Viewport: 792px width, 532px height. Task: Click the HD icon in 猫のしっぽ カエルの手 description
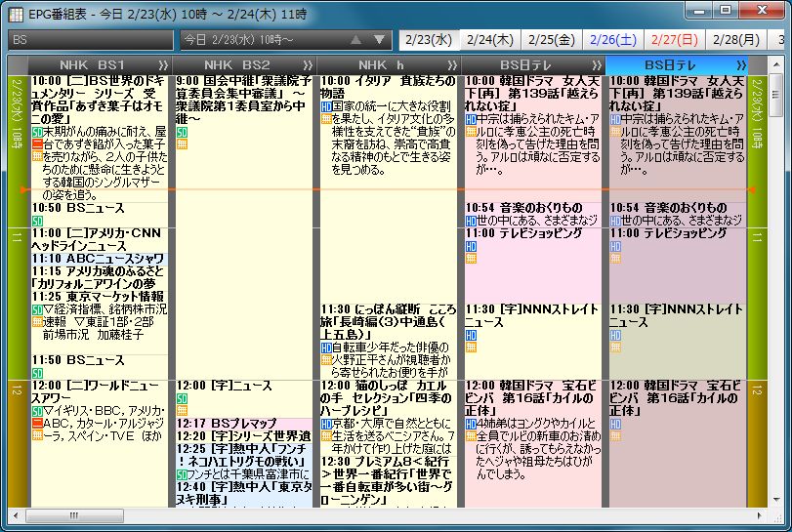coord(326,424)
